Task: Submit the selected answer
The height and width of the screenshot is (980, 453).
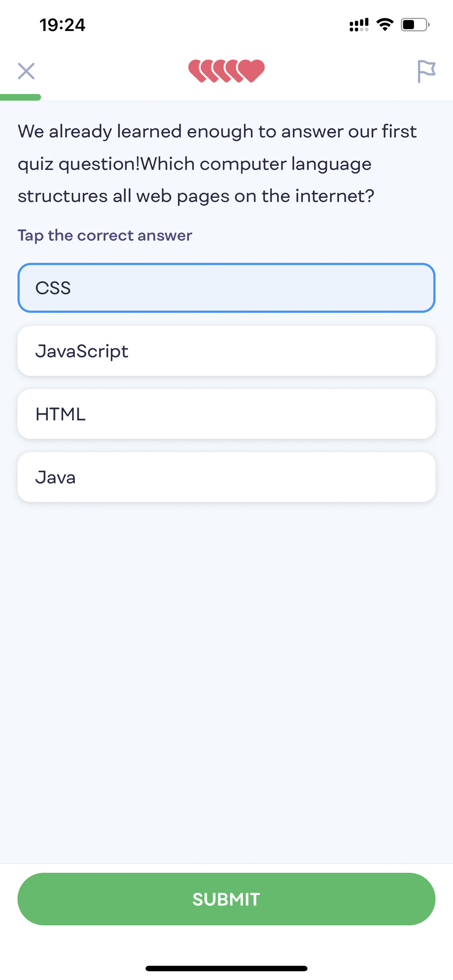Action: [x=226, y=899]
